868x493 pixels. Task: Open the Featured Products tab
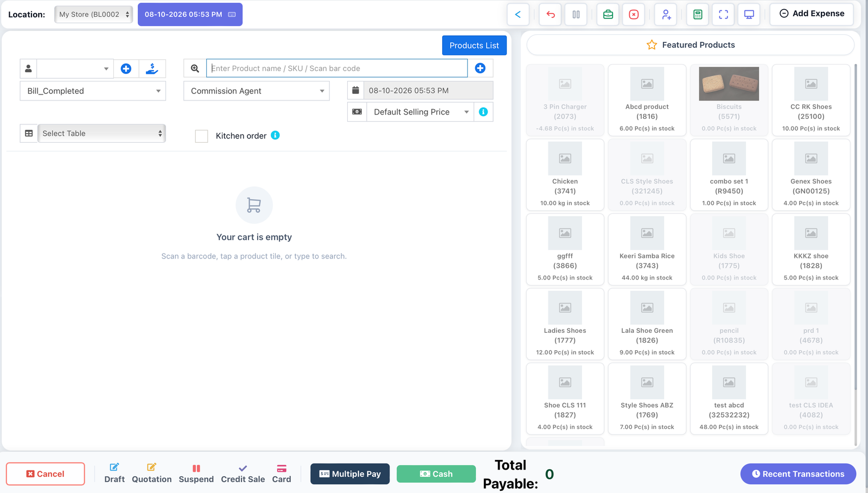pyautogui.click(x=691, y=45)
